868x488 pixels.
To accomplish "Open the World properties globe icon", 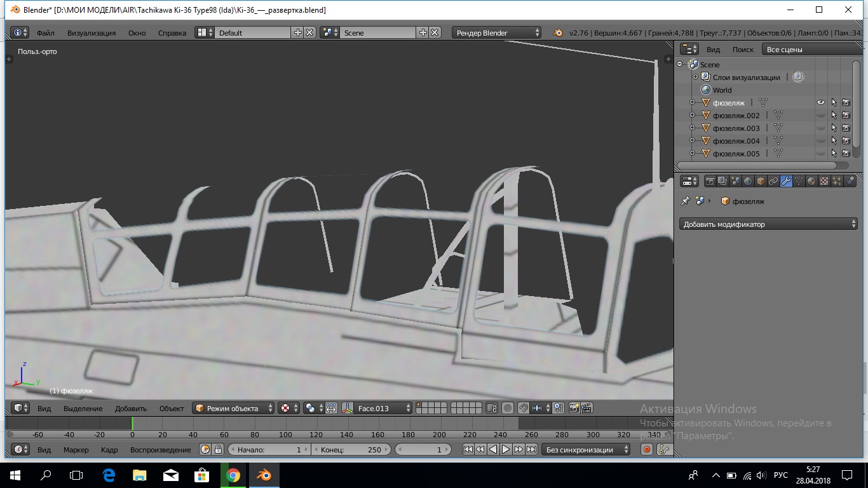I will [x=748, y=181].
